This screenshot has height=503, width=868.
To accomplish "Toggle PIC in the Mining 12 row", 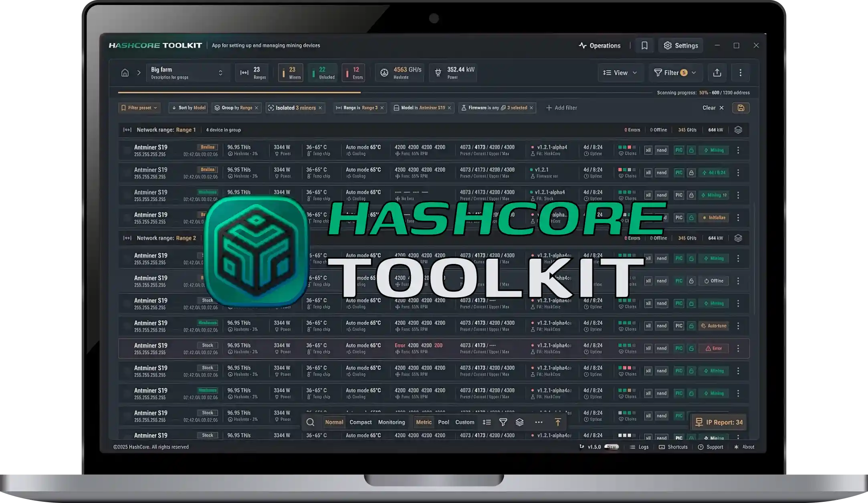I will [679, 195].
